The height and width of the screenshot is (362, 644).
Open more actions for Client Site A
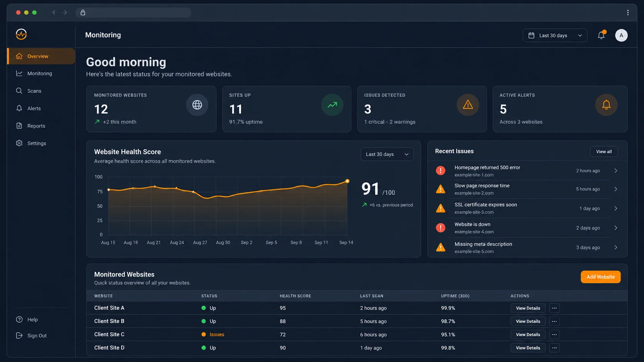(554, 308)
